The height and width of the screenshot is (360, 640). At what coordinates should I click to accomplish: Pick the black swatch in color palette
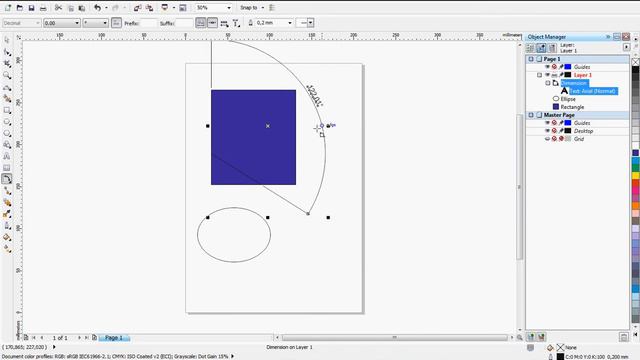pyautogui.click(x=636, y=70)
